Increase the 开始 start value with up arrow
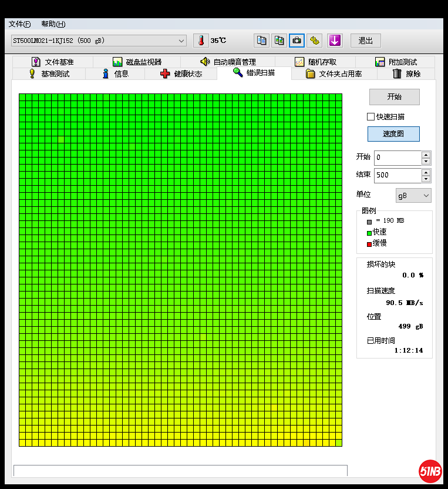 [x=426, y=155]
